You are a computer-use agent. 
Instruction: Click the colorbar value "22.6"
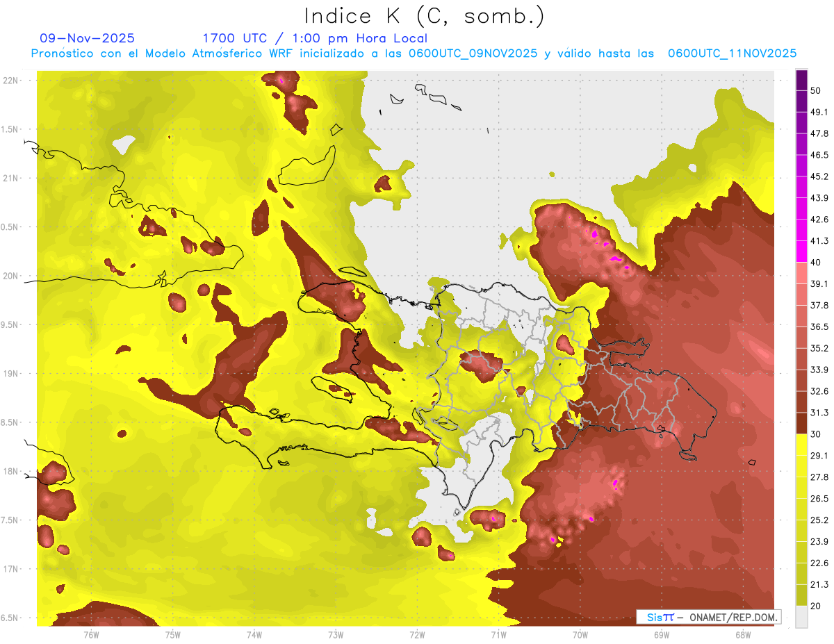pyautogui.click(x=819, y=563)
